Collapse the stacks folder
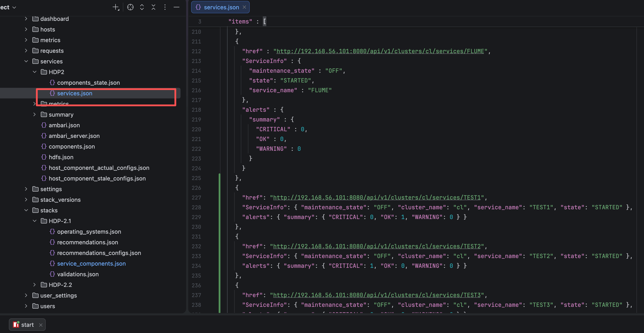 26,210
